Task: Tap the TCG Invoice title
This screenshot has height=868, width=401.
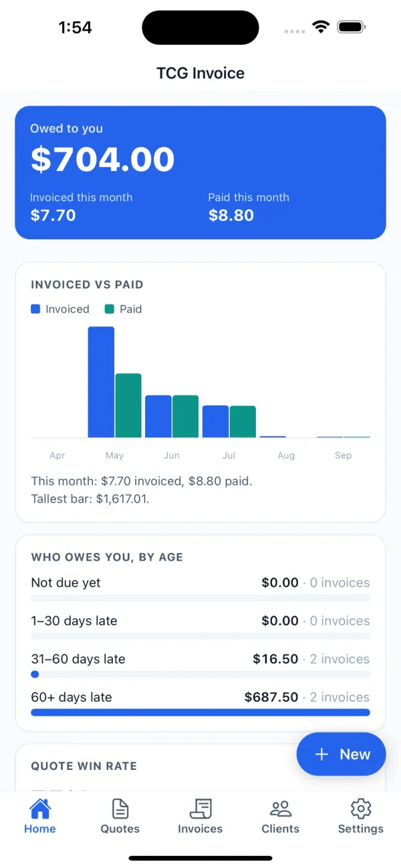Action: tap(200, 73)
